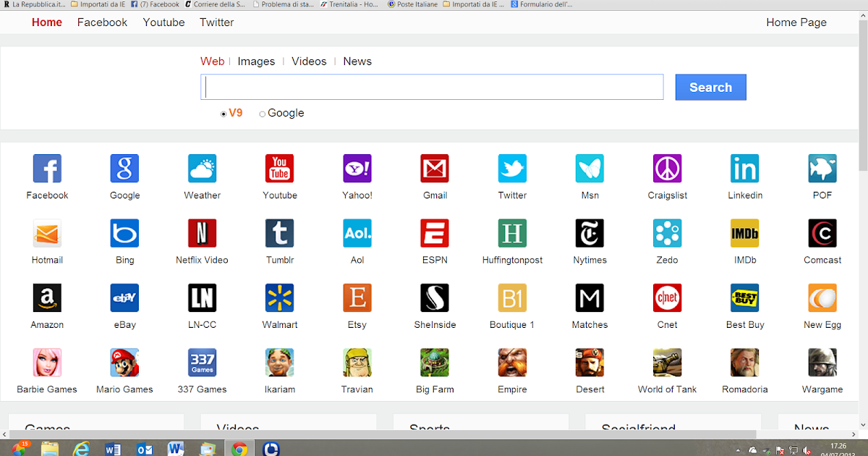
Task: Open the Gmail shortcut icon
Action: [x=435, y=169]
